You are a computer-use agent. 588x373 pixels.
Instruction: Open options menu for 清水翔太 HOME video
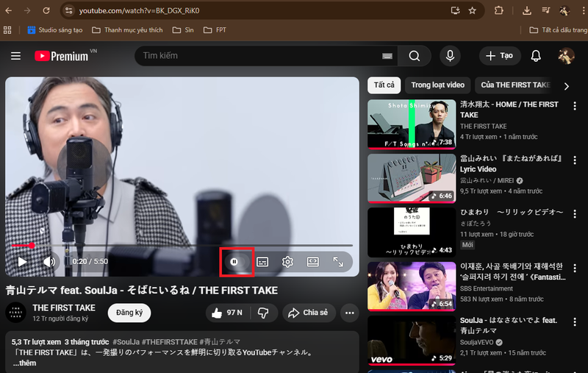[x=575, y=106]
